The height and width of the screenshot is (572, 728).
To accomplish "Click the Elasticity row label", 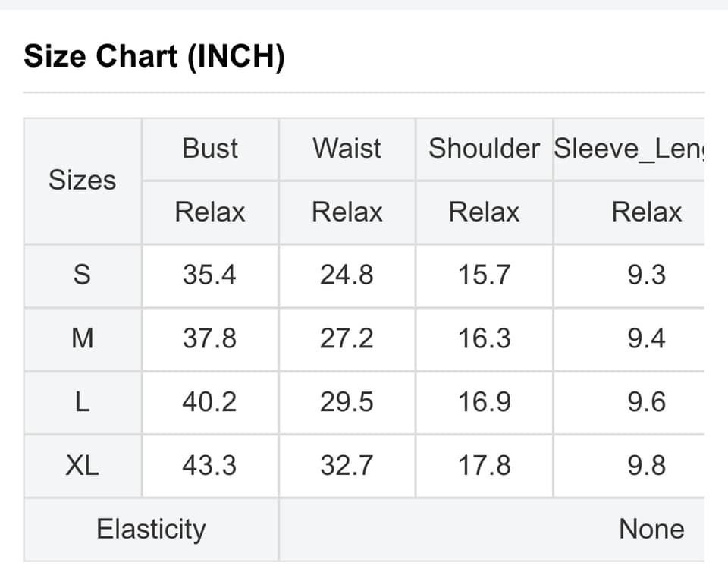I will (151, 529).
